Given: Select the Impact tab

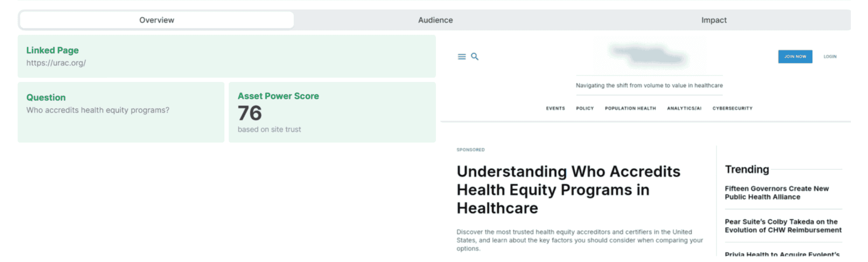Looking at the screenshot, I should 714,20.
